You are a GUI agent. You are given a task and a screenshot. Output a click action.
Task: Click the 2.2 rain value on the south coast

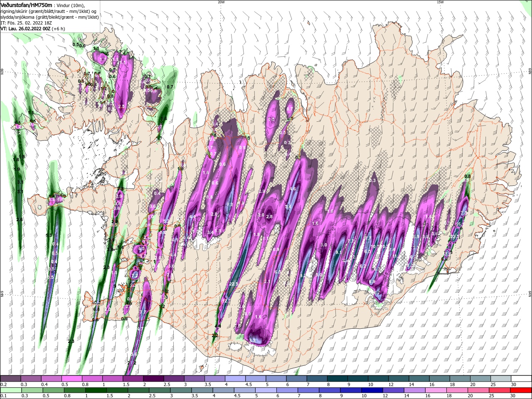point(215,335)
